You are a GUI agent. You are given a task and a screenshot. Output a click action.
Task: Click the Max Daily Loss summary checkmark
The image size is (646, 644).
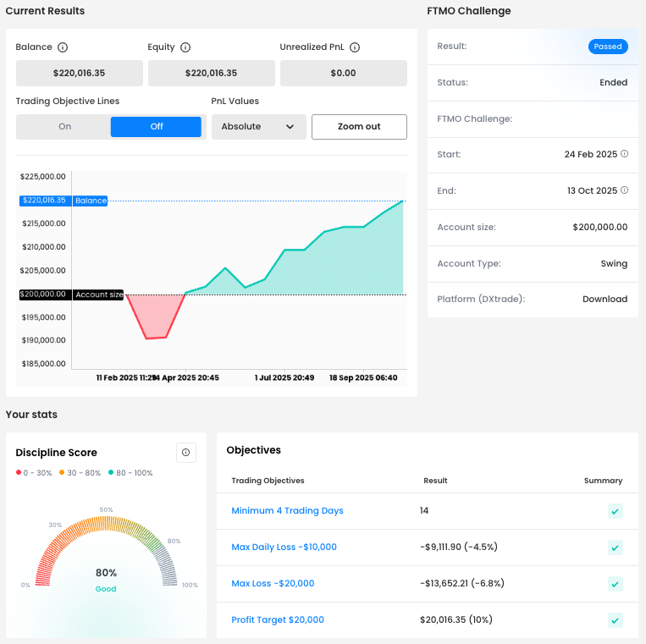click(616, 548)
